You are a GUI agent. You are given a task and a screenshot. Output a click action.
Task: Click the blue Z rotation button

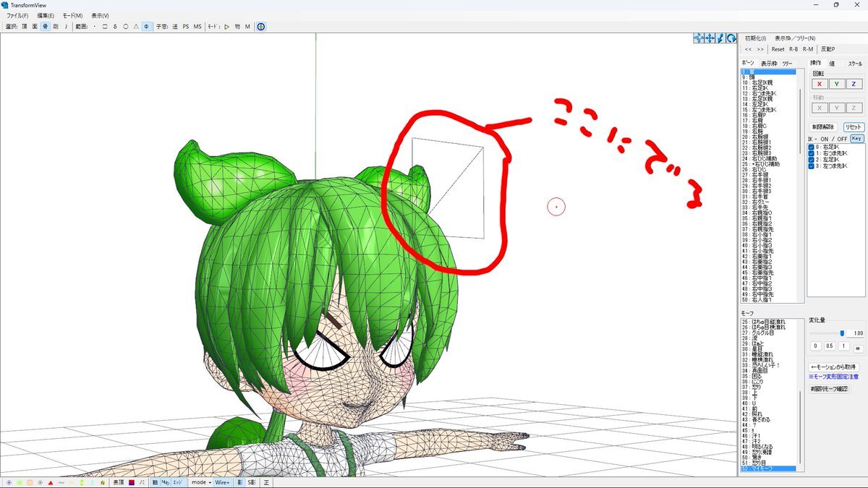(854, 84)
